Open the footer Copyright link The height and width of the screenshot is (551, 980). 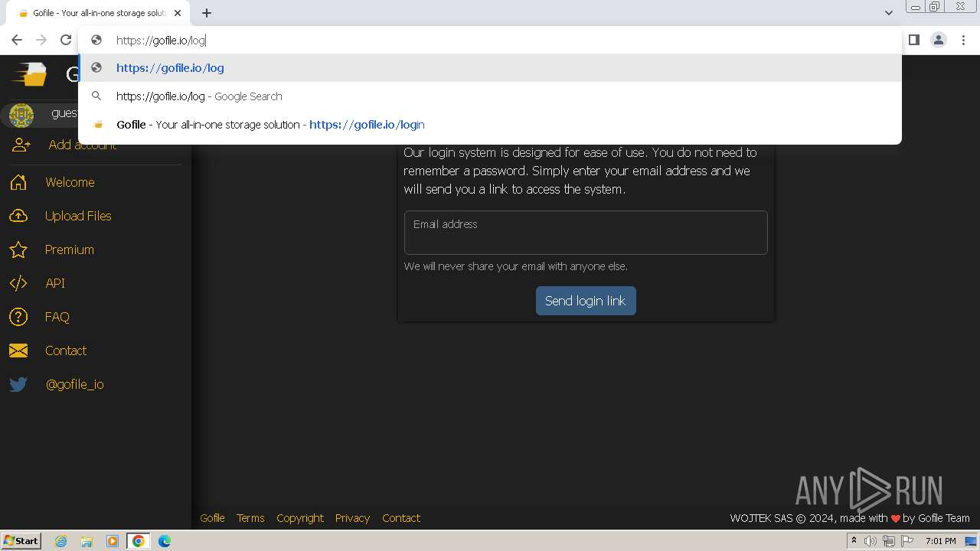point(300,518)
